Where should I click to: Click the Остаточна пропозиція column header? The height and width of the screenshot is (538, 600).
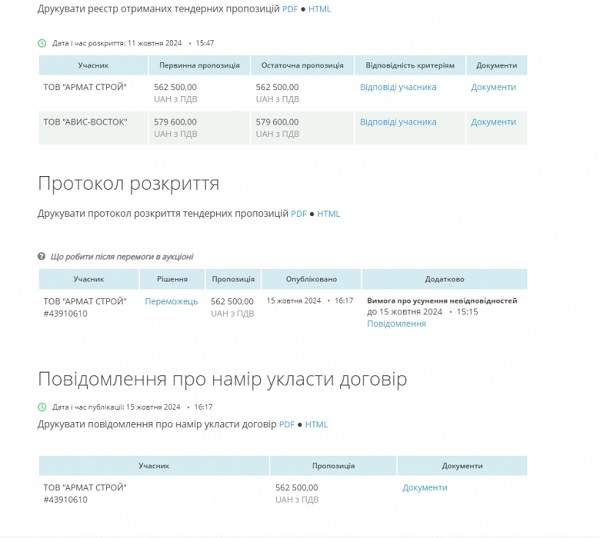(302, 65)
